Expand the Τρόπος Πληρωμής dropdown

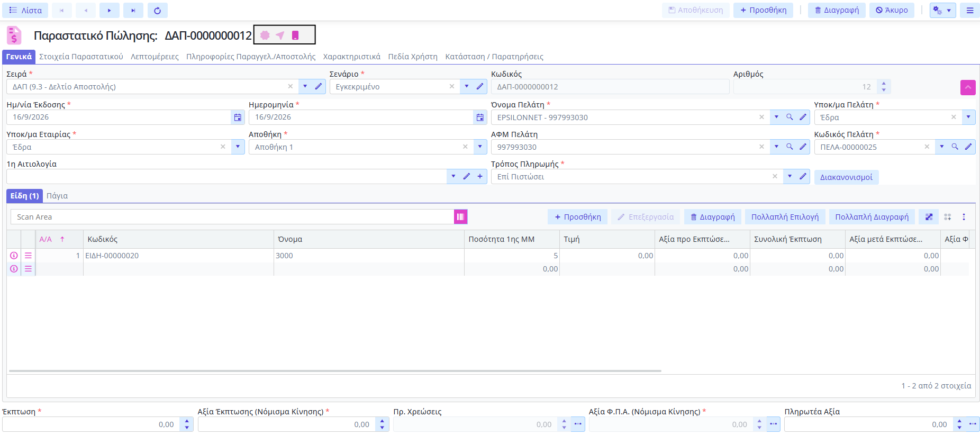click(x=790, y=176)
